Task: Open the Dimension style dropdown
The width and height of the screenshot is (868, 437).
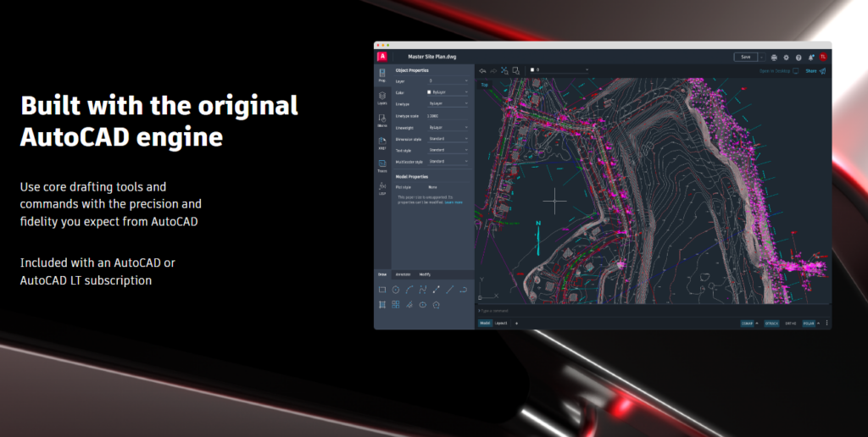Action: pyautogui.click(x=448, y=138)
